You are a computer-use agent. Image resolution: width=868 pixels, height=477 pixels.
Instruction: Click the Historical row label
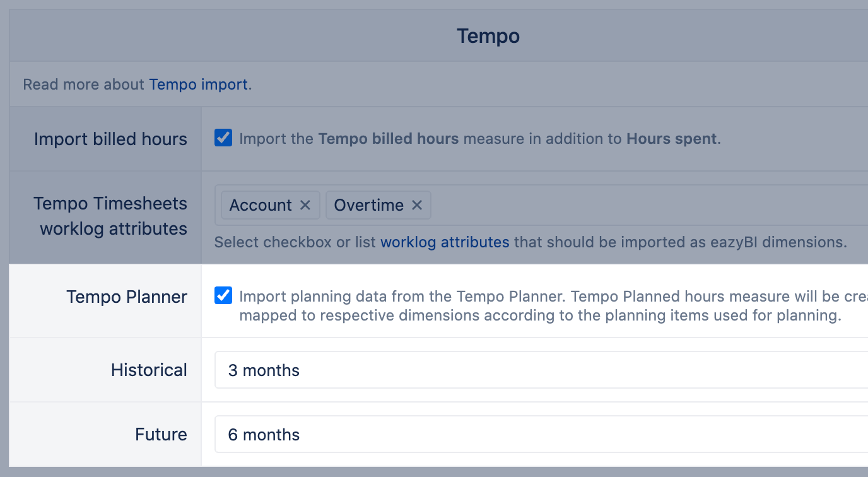coord(149,370)
